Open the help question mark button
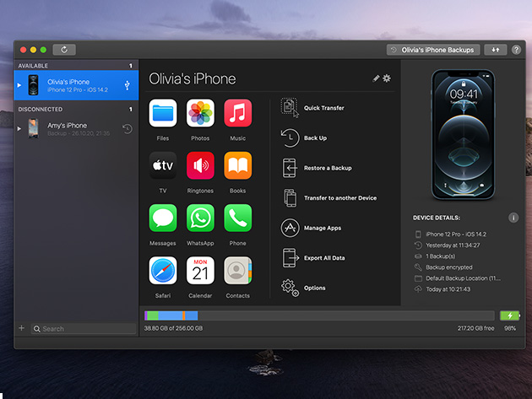The width and height of the screenshot is (532, 399). [x=516, y=50]
